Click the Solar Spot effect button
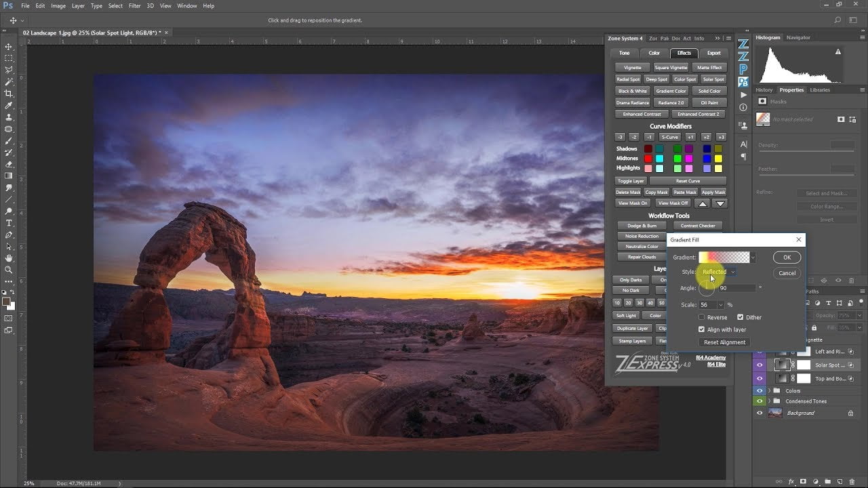 713,79
